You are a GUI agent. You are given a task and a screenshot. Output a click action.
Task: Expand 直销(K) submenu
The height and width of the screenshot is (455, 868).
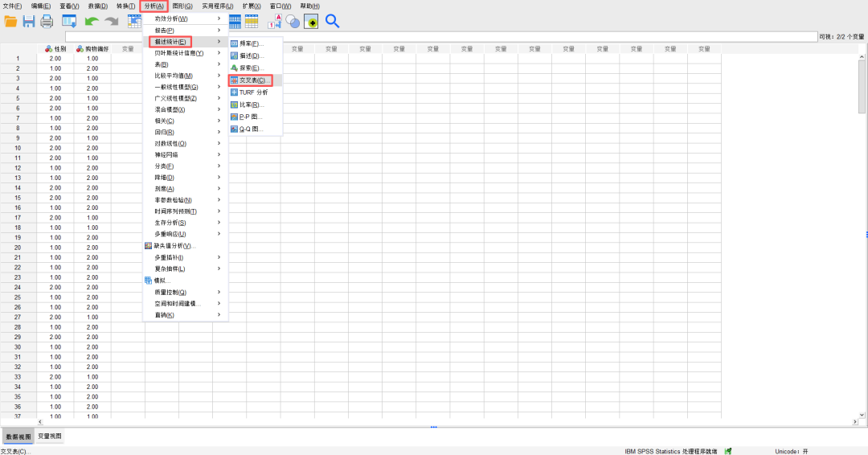point(185,315)
